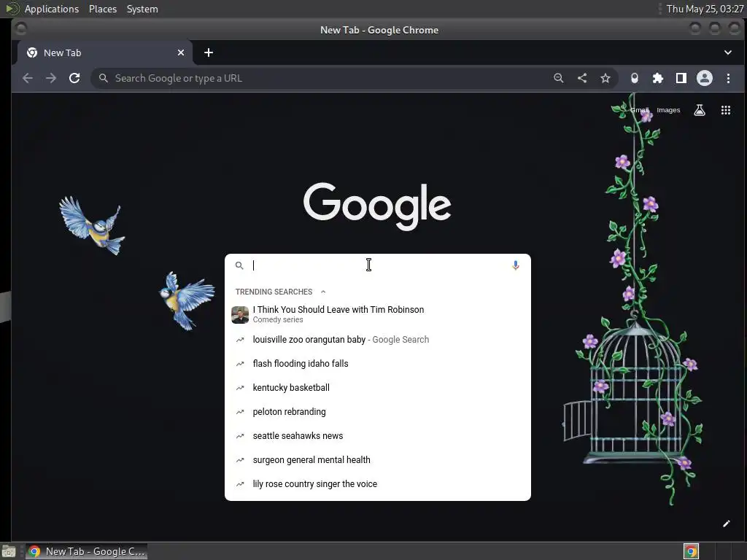747x560 pixels.
Task: Select seattle seahawks news suggestion
Action: tap(378, 436)
